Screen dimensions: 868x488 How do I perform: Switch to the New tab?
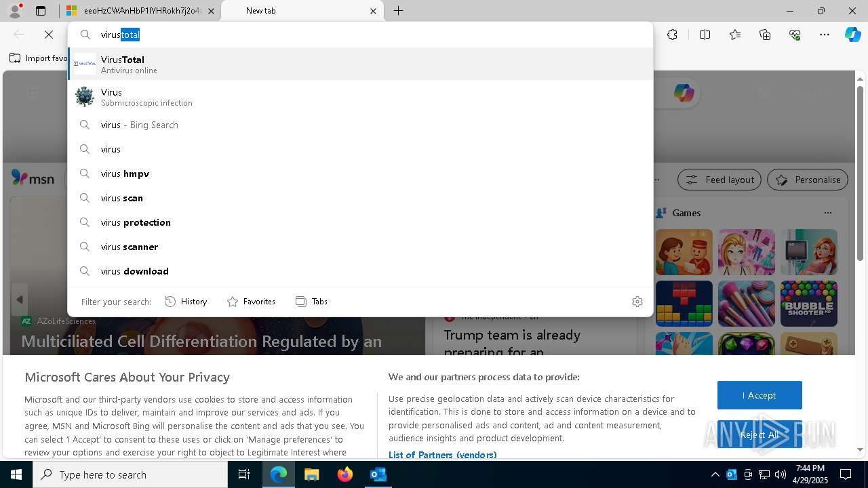pos(302,11)
